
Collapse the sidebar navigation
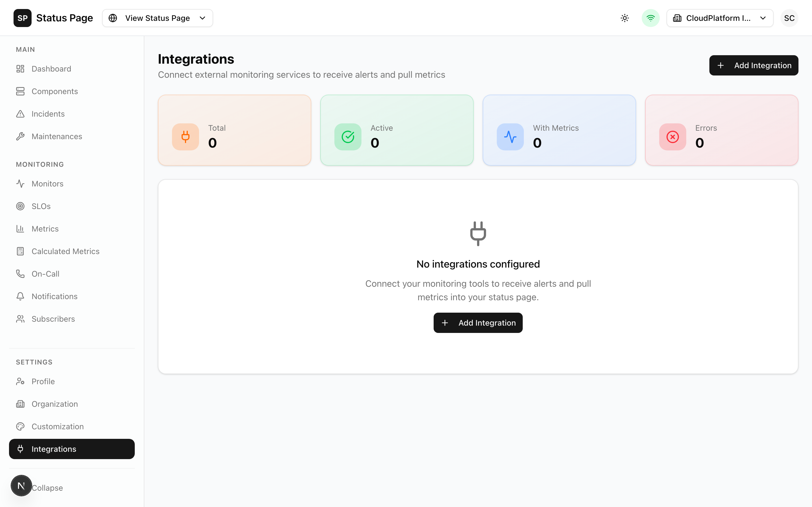tap(47, 488)
